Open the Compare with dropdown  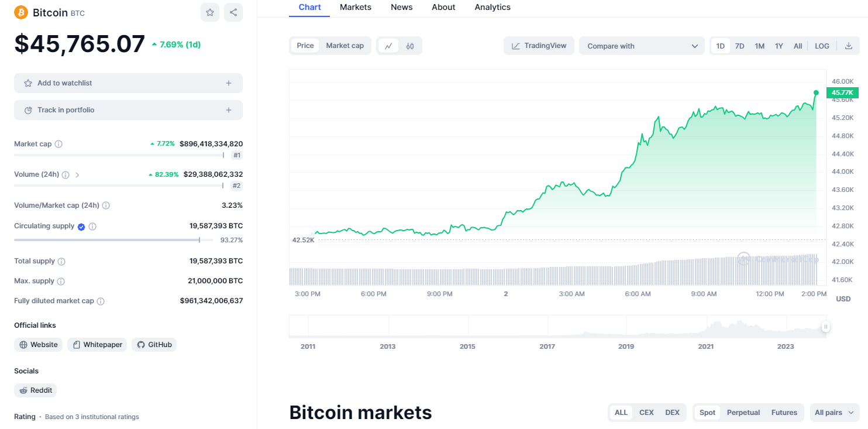[642, 46]
